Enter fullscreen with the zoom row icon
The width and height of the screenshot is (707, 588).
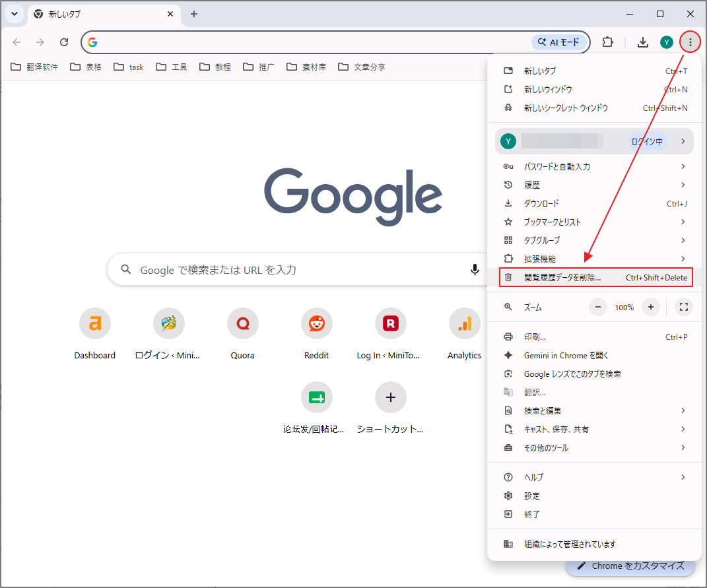tap(683, 307)
